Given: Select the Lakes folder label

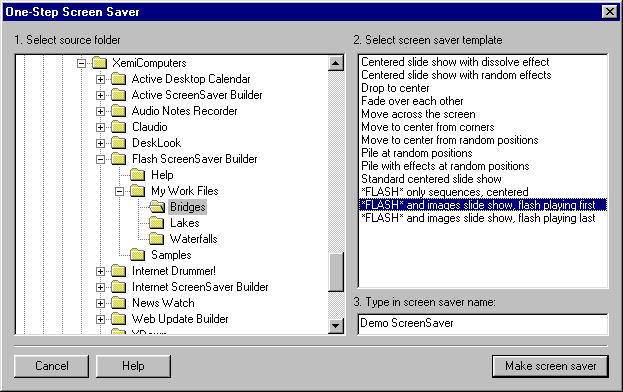Looking at the screenshot, I should pyautogui.click(x=185, y=223).
